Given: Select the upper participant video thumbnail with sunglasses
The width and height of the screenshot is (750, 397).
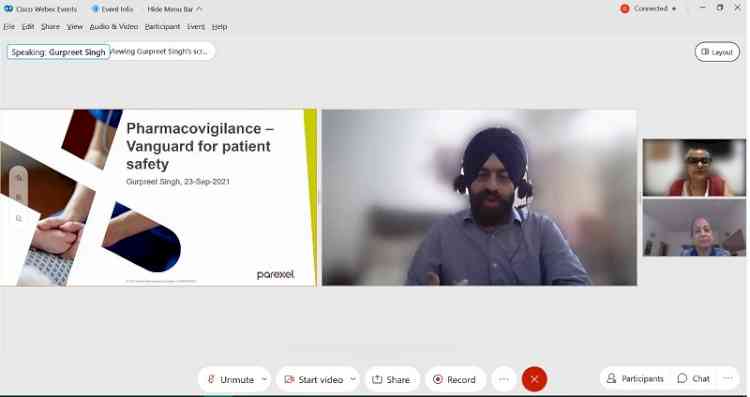Looking at the screenshot, I should coord(694,167).
